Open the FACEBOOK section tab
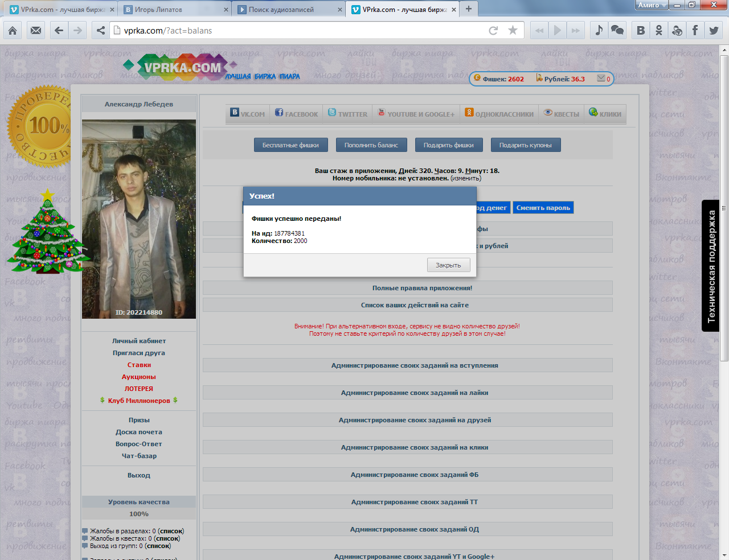This screenshot has width=729, height=560. [x=296, y=114]
